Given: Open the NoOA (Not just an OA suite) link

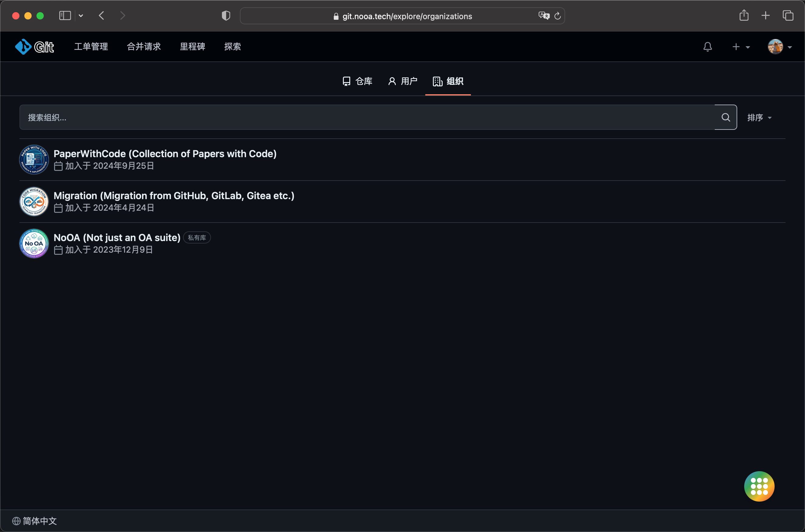Looking at the screenshot, I should 117,237.
